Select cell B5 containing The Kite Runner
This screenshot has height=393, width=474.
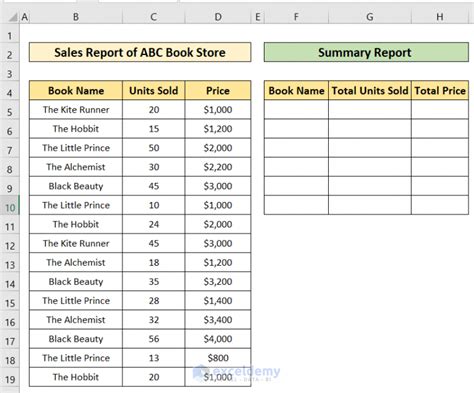click(x=76, y=110)
